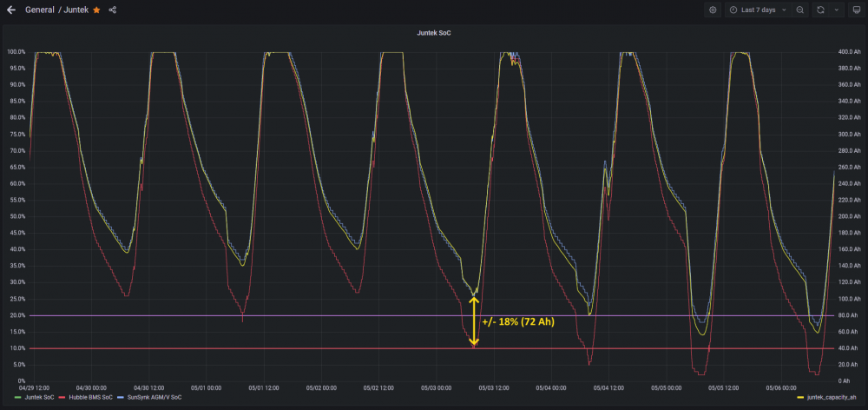The height and width of the screenshot is (410, 868).
Task: Click the +/- 18% (72 Ah) annotation
Action: (518, 322)
